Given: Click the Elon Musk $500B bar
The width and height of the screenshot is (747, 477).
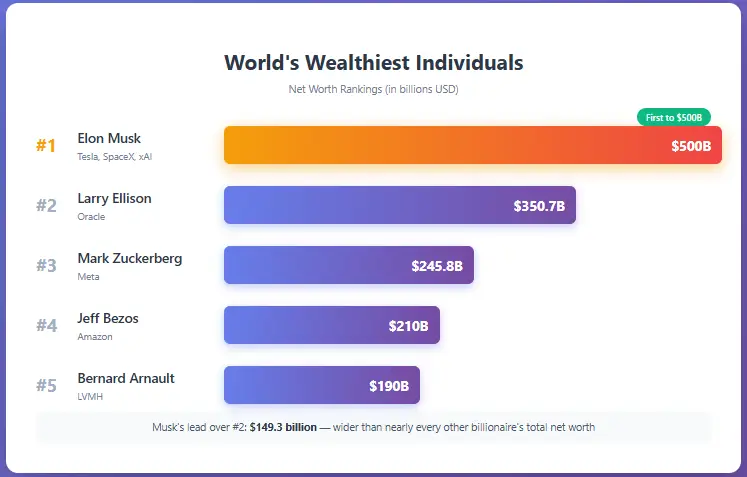Looking at the screenshot, I should [x=472, y=145].
